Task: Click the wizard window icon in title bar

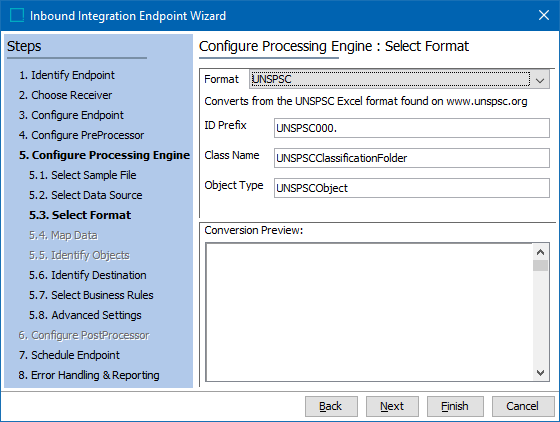Action: (x=16, y=15)
